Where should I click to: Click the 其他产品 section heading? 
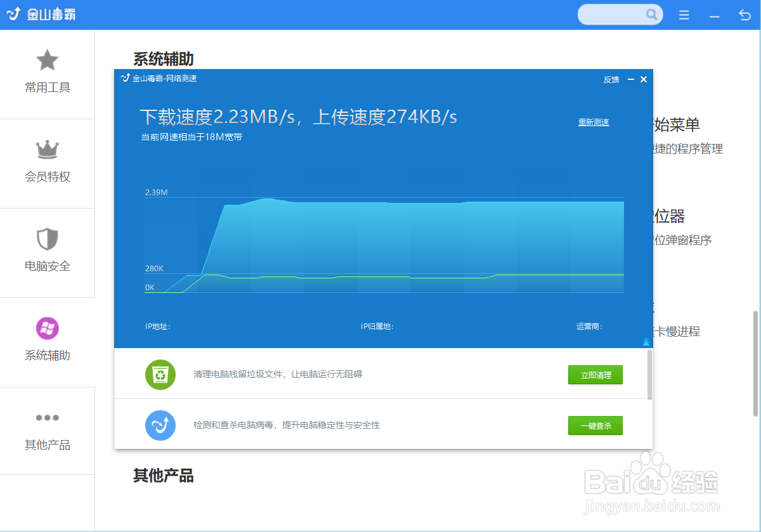pos(164,476)
